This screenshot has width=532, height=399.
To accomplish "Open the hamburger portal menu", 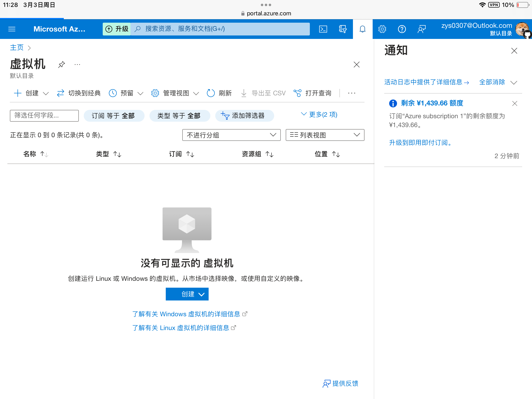I will click(x=12, y=29).
